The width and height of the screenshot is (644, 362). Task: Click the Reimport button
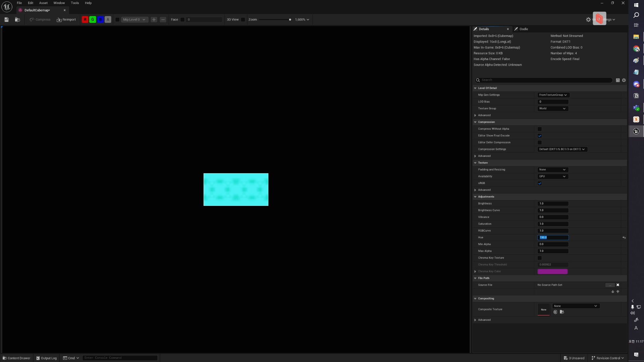click(66, 20)
